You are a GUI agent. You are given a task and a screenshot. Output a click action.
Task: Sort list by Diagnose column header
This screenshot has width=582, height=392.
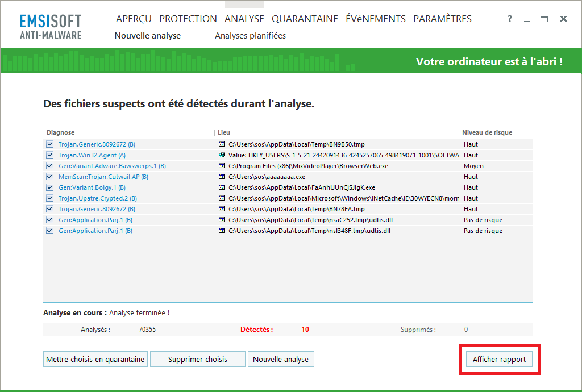pyautogui.click(x=61, y=132)
